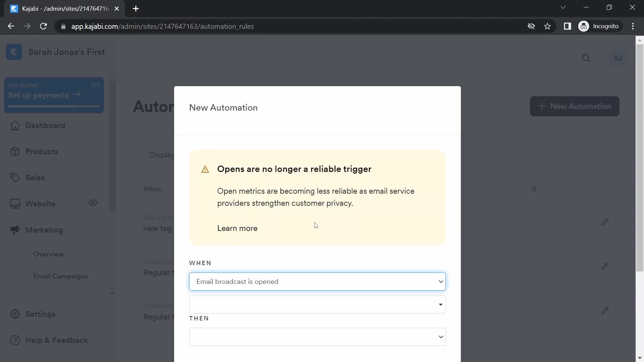Expand the THEN action dropdown
This screenshot has width=644, height=362.
point(317,337)
